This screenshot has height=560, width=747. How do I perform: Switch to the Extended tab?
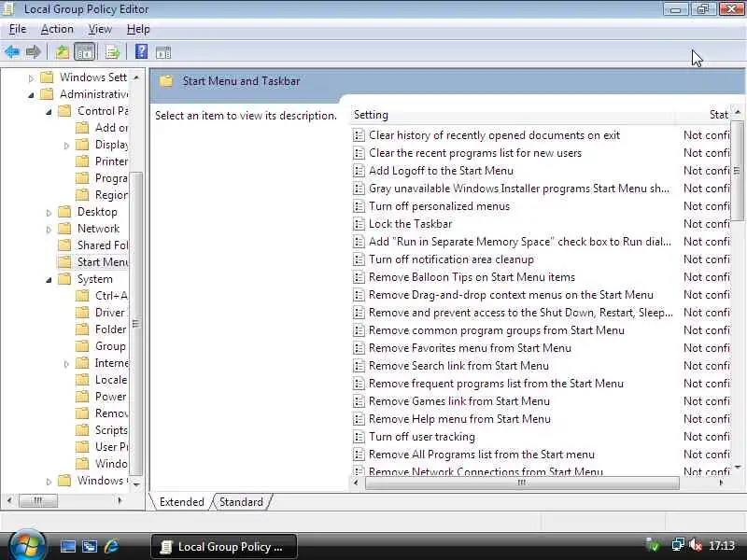click(x=181, y=502)
